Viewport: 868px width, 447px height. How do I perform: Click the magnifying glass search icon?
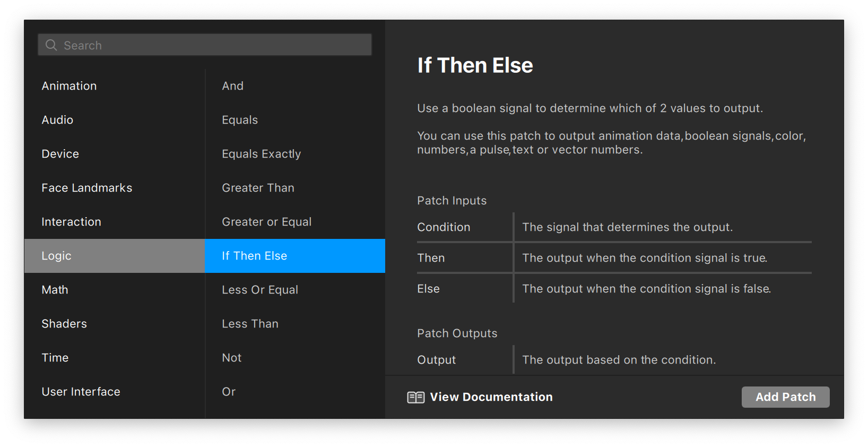pyautogui.click(x=51, y=45)
